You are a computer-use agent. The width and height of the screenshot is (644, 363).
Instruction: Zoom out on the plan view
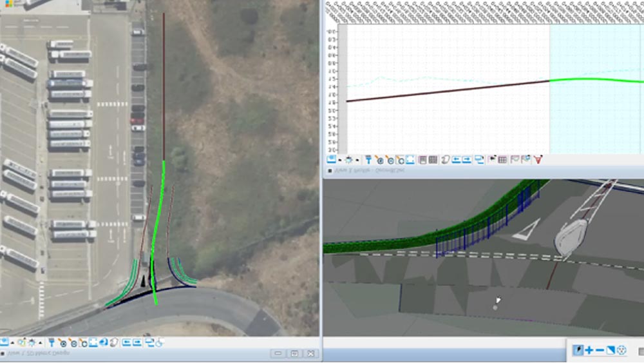73,342
